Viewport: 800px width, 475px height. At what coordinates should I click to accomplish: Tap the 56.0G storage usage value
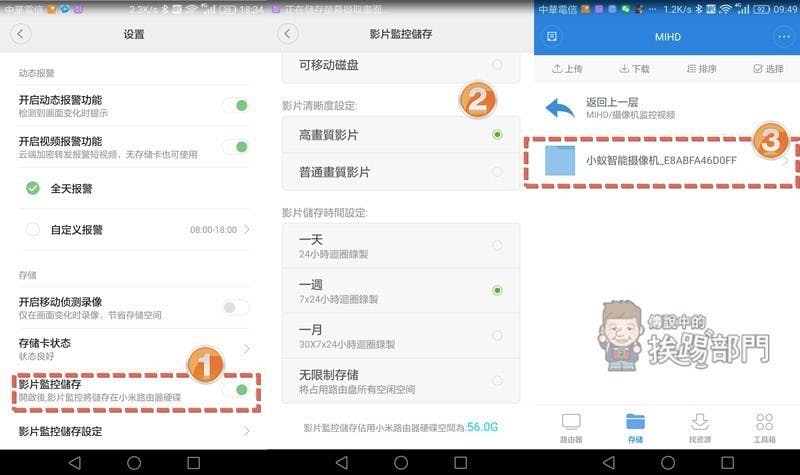coord(482,427)
